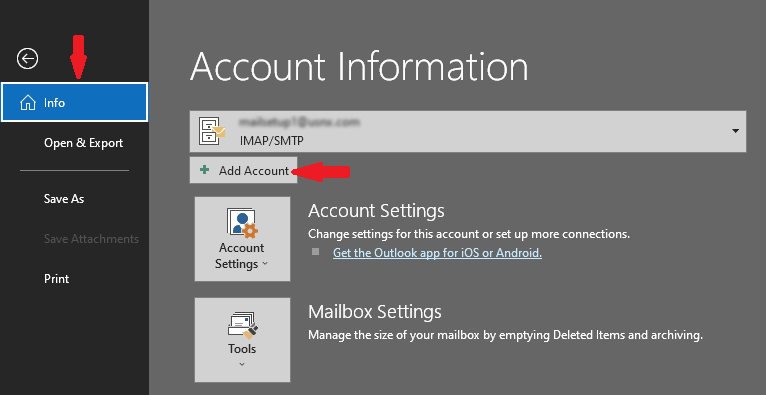Click the Change settings for this account text
Screen dimensions: 766x395
469,234
